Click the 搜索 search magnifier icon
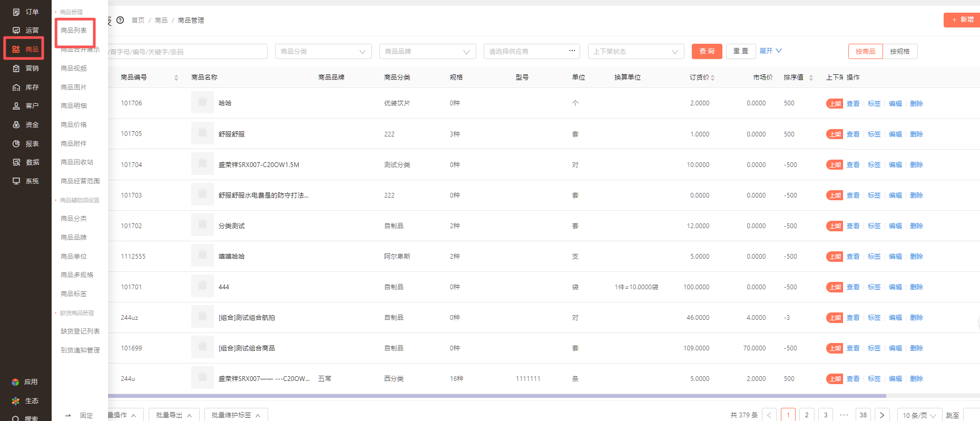 tap(15, 418)
